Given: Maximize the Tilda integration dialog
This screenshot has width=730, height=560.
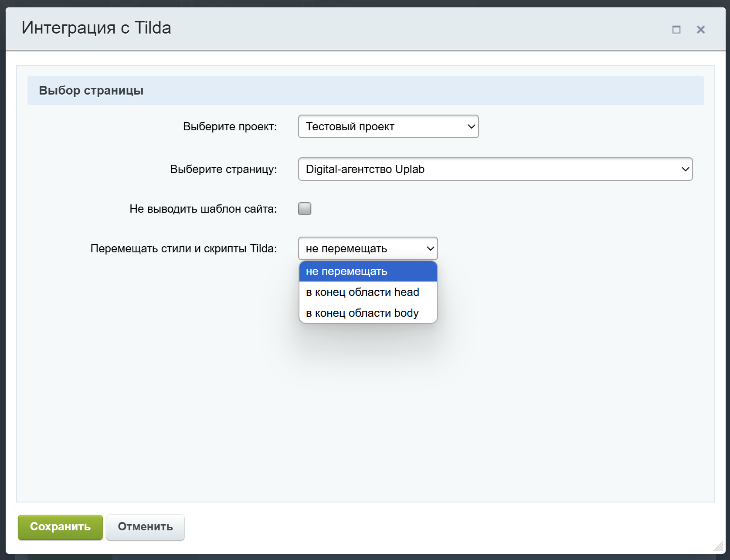Looking at the screenshot, I should (676, 30).
